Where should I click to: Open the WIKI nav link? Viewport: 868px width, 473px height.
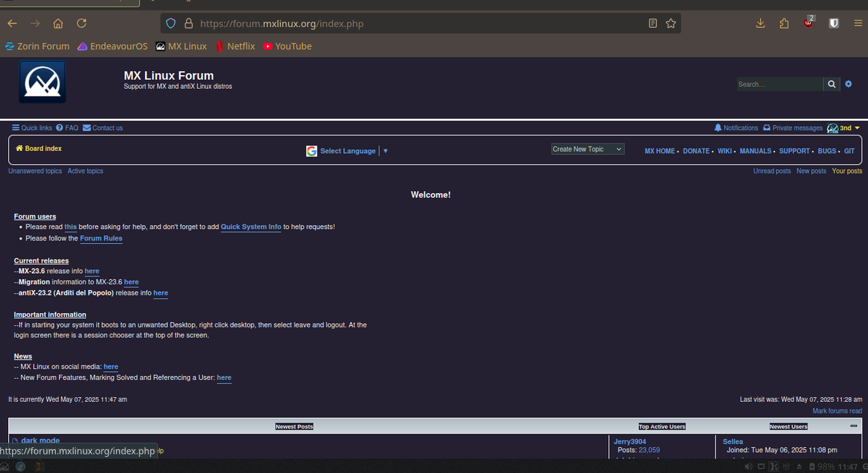tap(725, 151)
